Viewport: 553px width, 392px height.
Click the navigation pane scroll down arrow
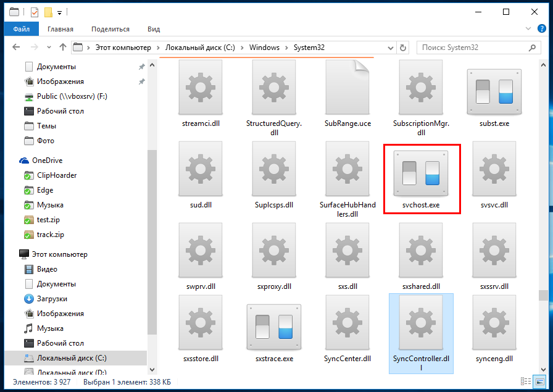pos(152,369)
